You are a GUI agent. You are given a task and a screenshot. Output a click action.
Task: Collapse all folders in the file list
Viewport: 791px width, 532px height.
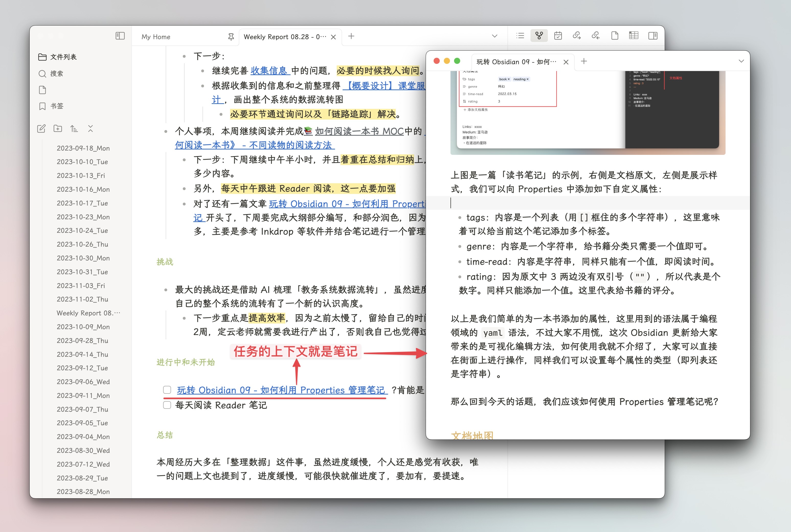pyautogui.click(x=90, y=129)
